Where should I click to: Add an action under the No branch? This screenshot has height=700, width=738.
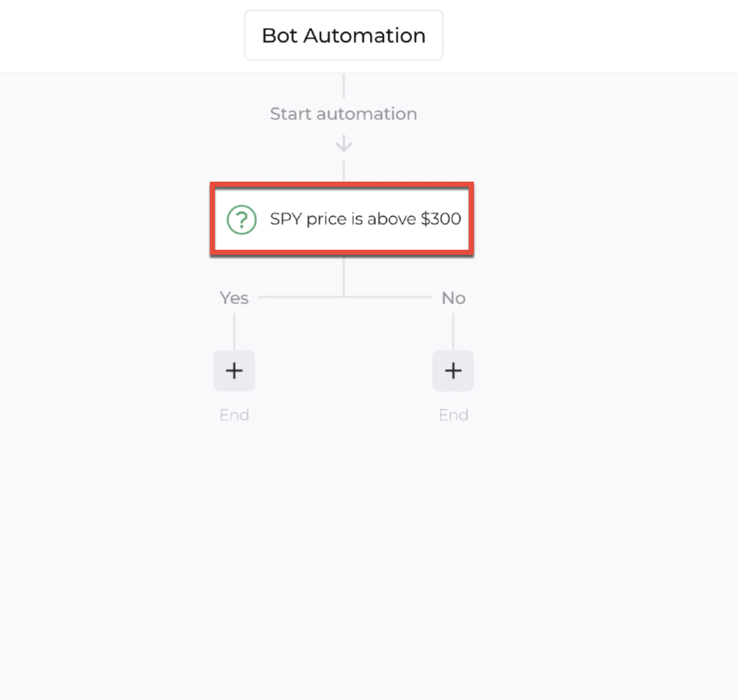click(x=453, y=370)
